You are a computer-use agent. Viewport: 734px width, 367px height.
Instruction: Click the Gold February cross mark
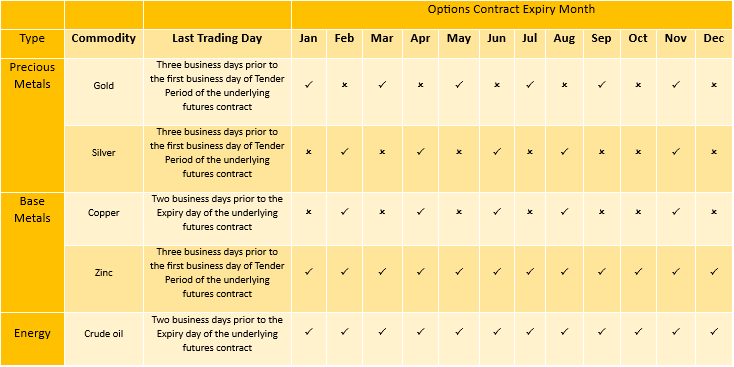[x=345, y=85]
